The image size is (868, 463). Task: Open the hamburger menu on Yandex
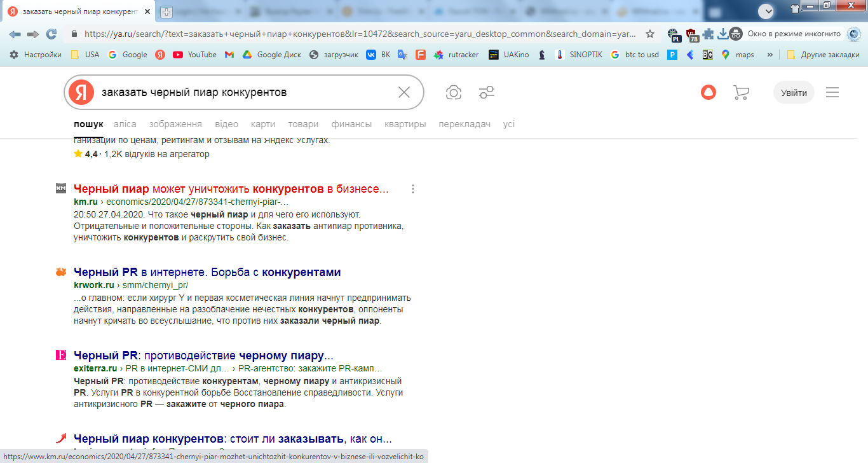[832, 93]
